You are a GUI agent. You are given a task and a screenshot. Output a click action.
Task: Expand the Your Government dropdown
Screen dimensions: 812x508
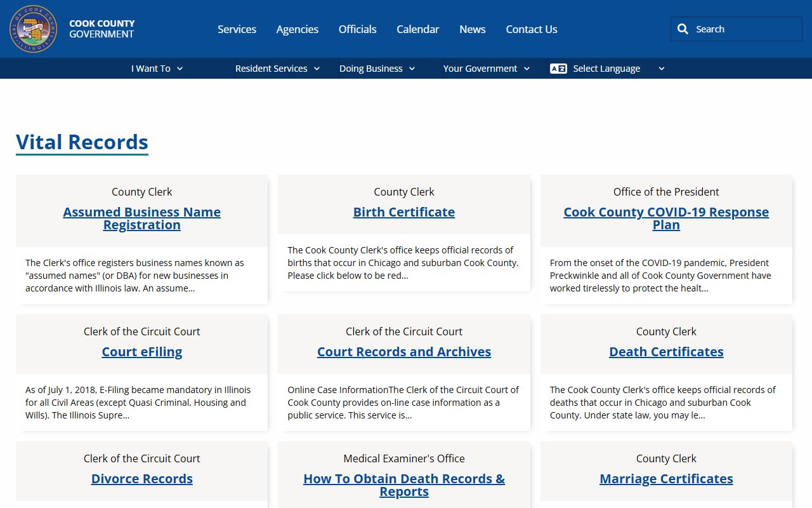[487, 69]
